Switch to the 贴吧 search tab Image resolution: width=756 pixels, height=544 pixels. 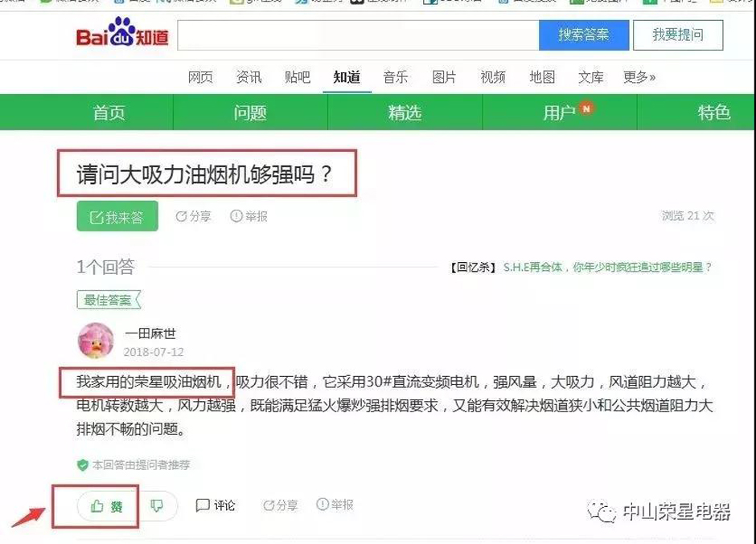pyautogui.click(x=297, y=77)
